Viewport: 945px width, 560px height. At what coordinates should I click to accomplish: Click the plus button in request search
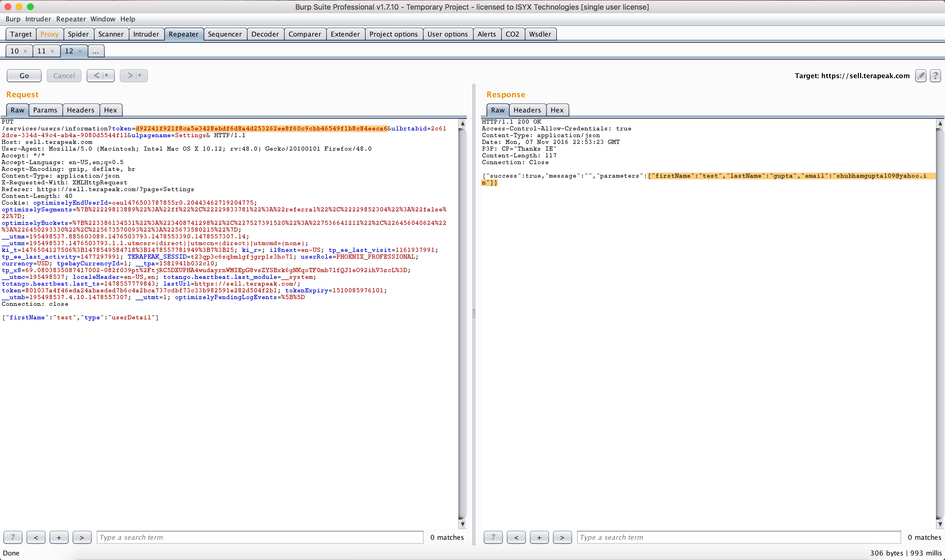(59, 537)
